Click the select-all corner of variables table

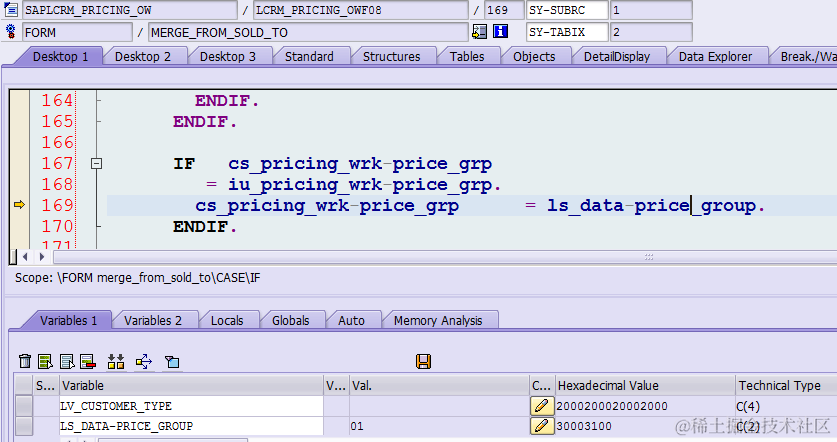[23, 385]
